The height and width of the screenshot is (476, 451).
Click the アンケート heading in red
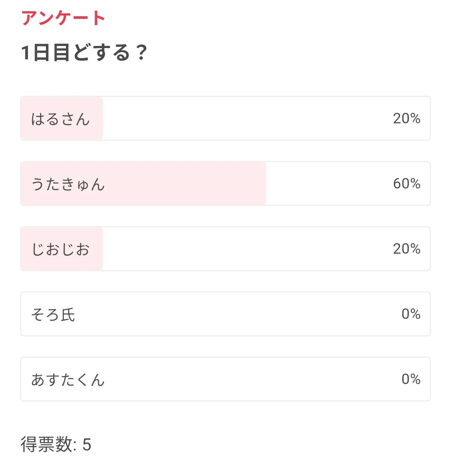coord(63,18)
